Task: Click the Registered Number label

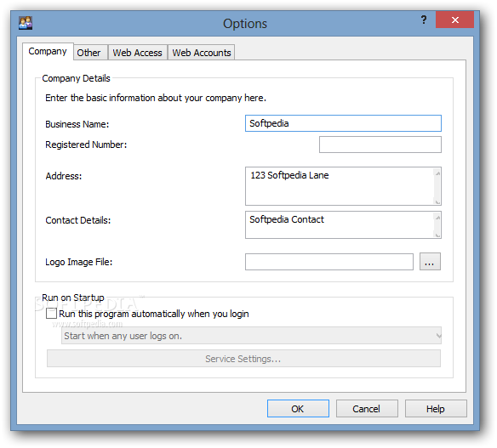Action: (86, 145)
